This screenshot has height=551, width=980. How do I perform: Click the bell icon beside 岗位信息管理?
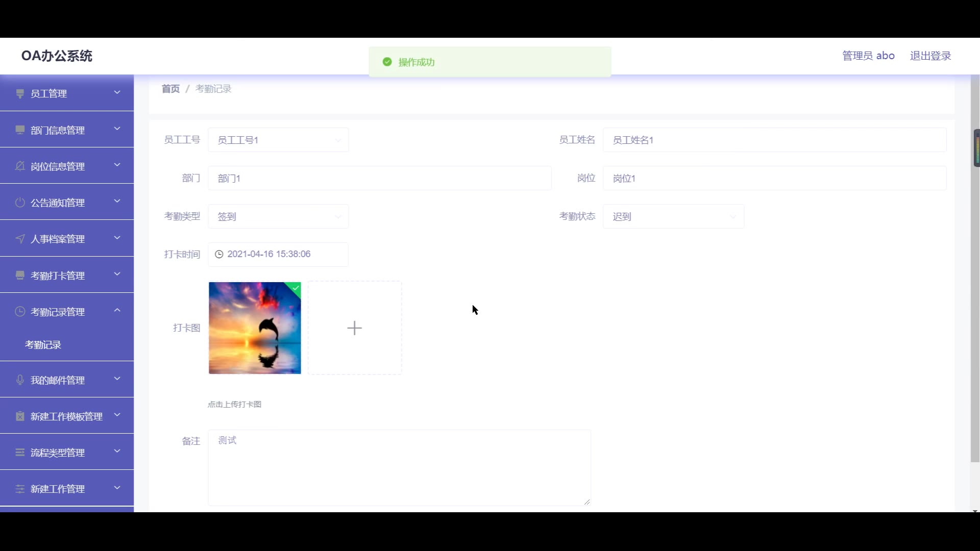(20, 166)
